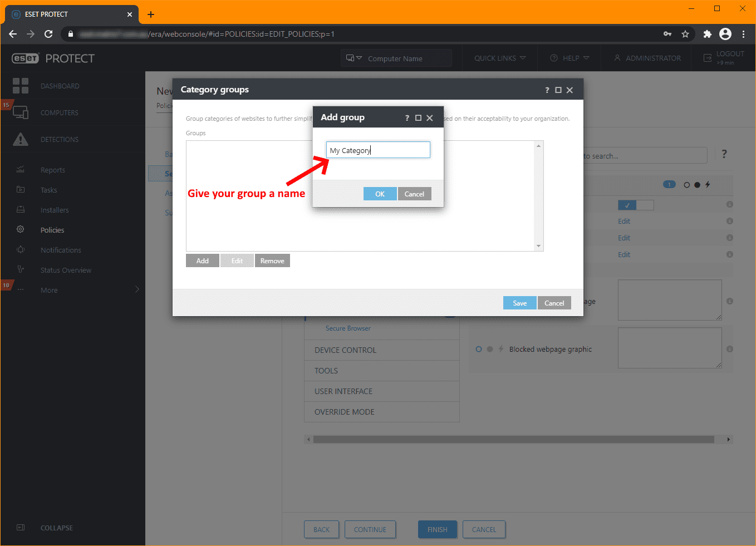
Task: Bookmark this page with star icon
Action: 685,34
